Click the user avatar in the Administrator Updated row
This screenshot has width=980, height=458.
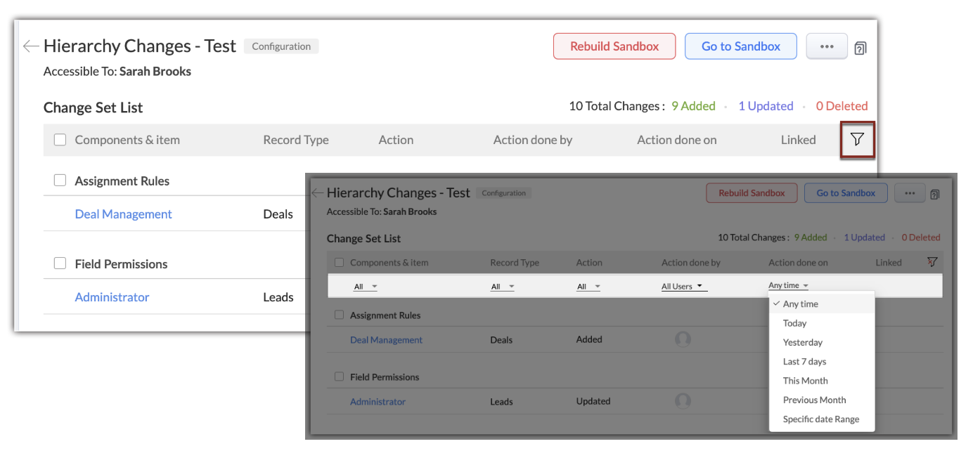click(x=683, y=401)
